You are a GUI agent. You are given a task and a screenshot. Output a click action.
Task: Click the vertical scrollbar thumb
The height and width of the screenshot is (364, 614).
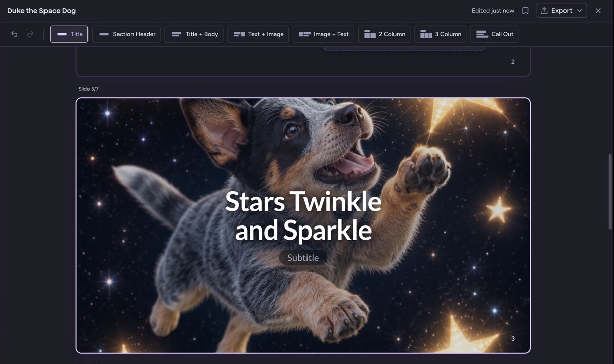pyautogui.click(x=610, y=191)
